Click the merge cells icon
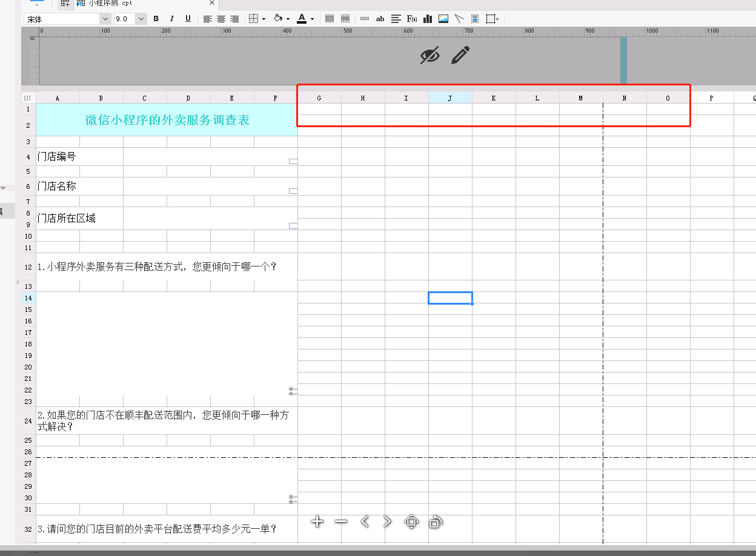 pos(330,19)
